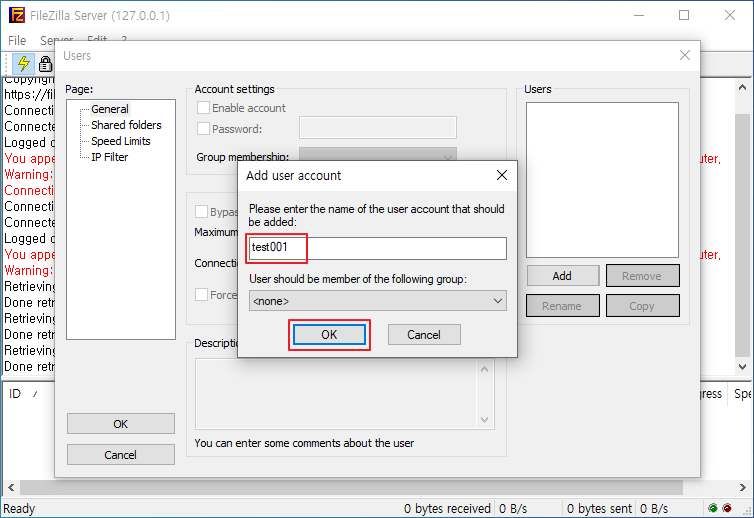Click the green status indicator light
Image resolution: width=754 pixels, height=518 pixels.
tap(713, 508)
